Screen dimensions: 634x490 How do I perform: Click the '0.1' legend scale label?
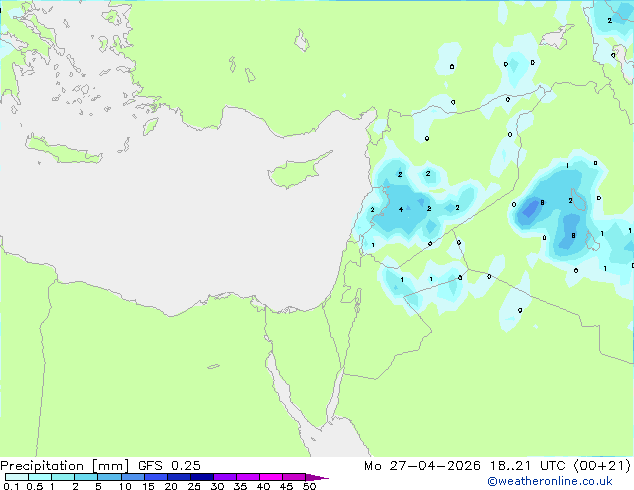click(x=11, y=486)
